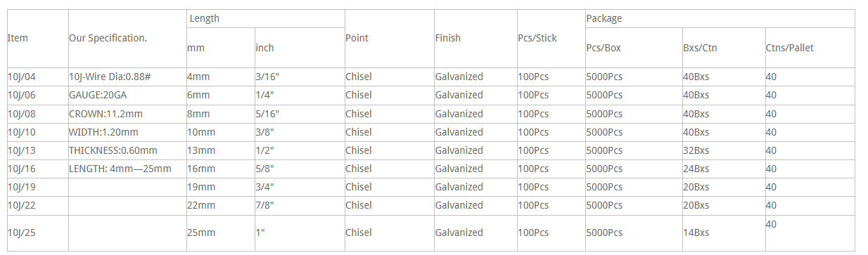The height and width of the screenshot is (255, 868).
Task: Select the 10J/04 item cell
Action: pyautogui.click(x=37, y=77)
